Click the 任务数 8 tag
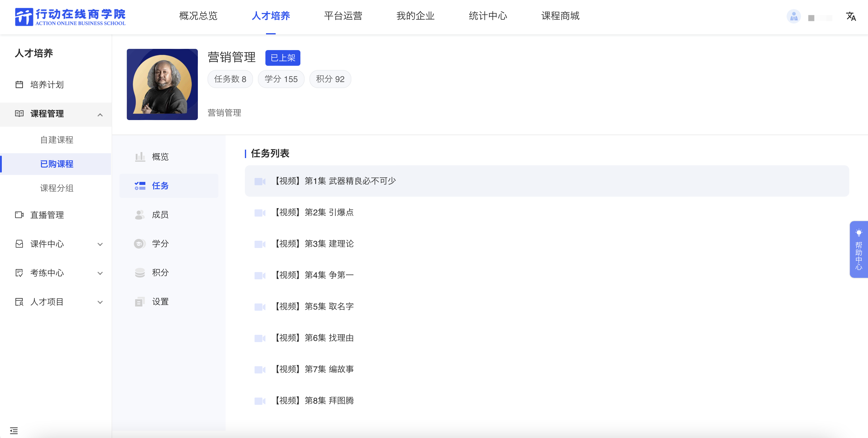This screenshot has height=438, width=868. [x=230, y=79]
